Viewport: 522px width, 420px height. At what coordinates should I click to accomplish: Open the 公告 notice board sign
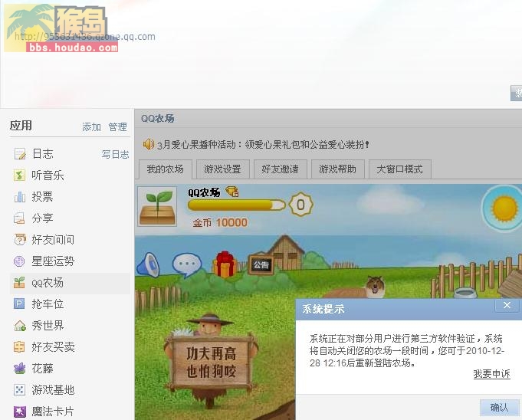pyautogui.click(x=261, y=265)
